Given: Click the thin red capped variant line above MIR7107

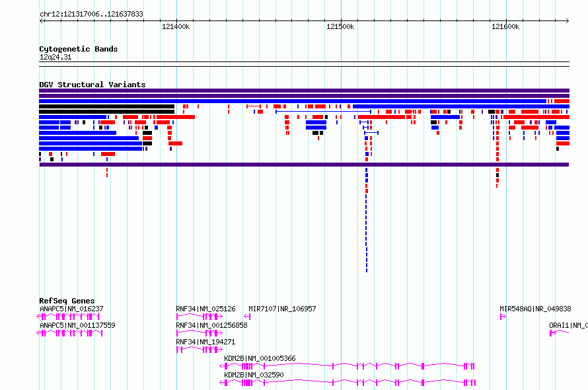Looking at the screenshot, I should pyautogui.click(x=254, y=106).
